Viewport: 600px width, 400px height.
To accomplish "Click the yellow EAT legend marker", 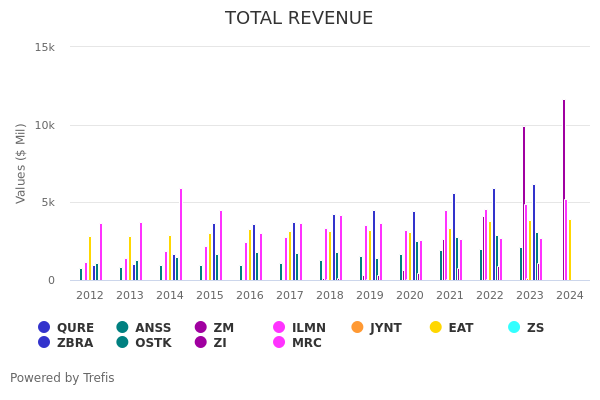I will click(436, 327).
